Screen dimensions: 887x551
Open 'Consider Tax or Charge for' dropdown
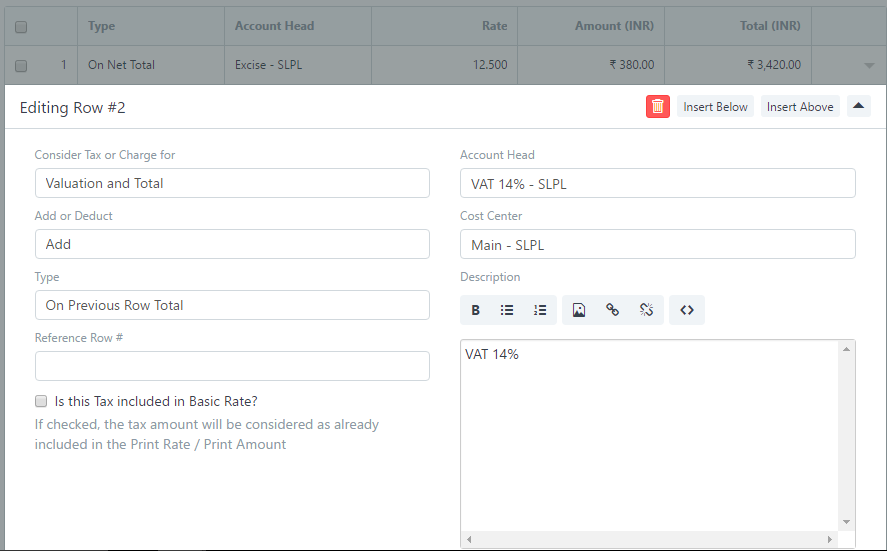[232, 183]
